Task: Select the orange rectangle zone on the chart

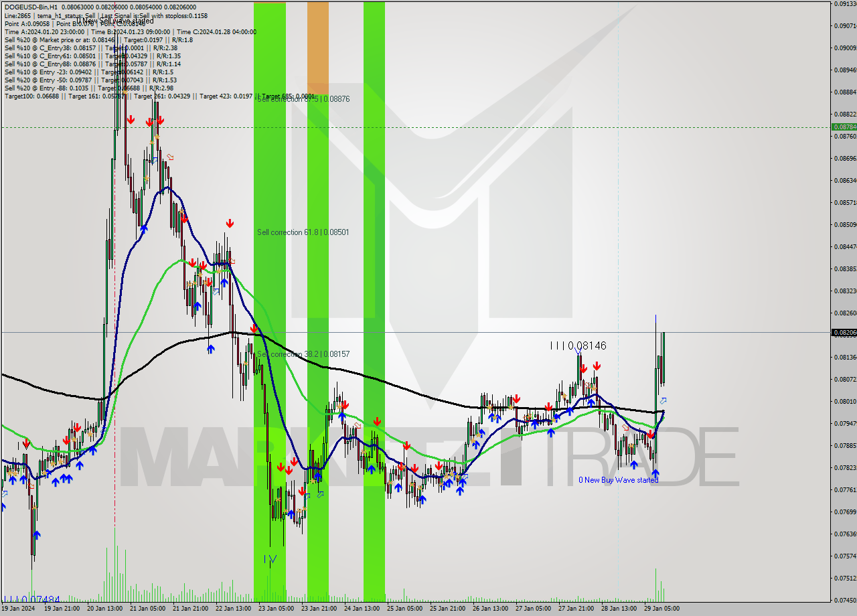Action: [x=318, y=48]
